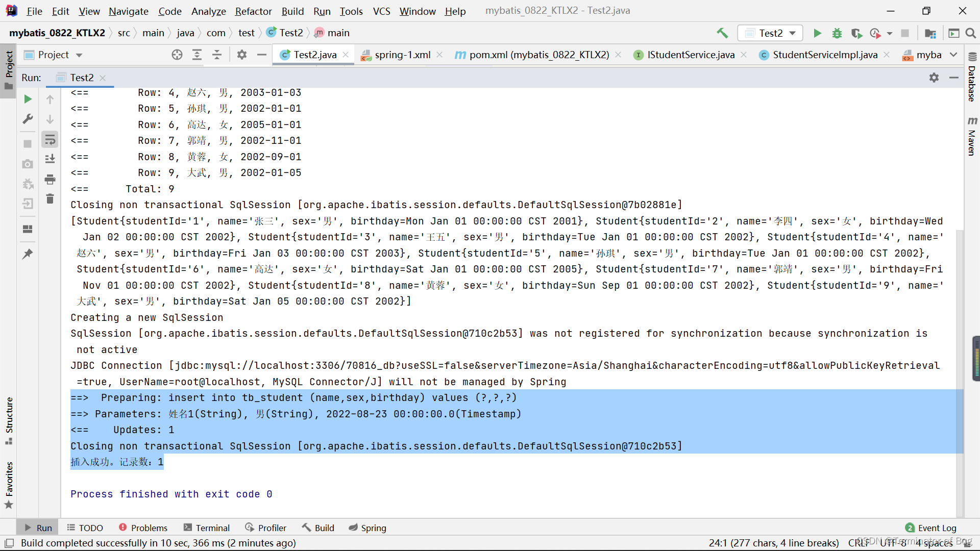
Task: Expand the profiler run options arrow
Action: (x=890, y=34)
